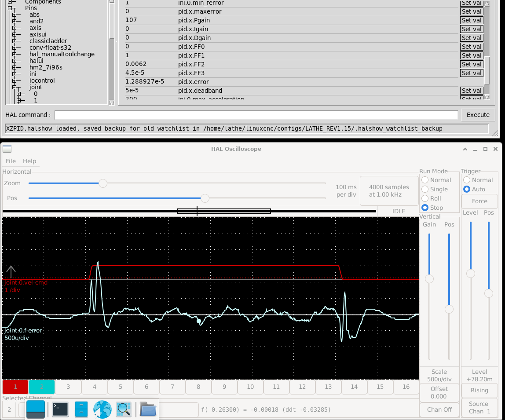Adjust the trigger Level slider
This screenshot has height=420, width=505.
click(471, 274)
